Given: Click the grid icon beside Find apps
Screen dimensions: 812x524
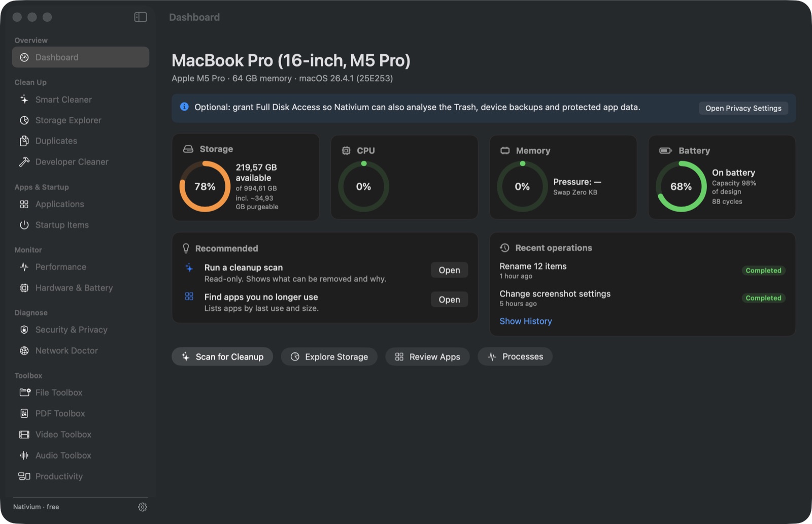Looking at the screenshot, I should [x=189, y=297].
